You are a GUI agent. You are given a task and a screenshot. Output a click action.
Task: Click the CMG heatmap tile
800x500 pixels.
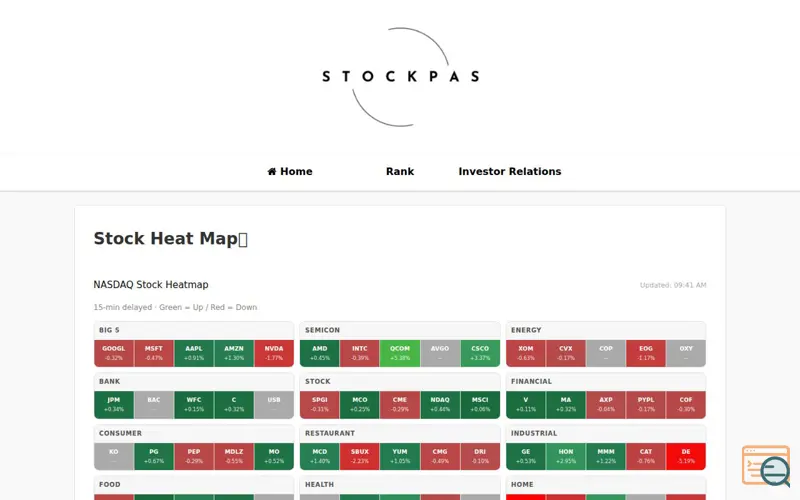click(x=440, y=456)
